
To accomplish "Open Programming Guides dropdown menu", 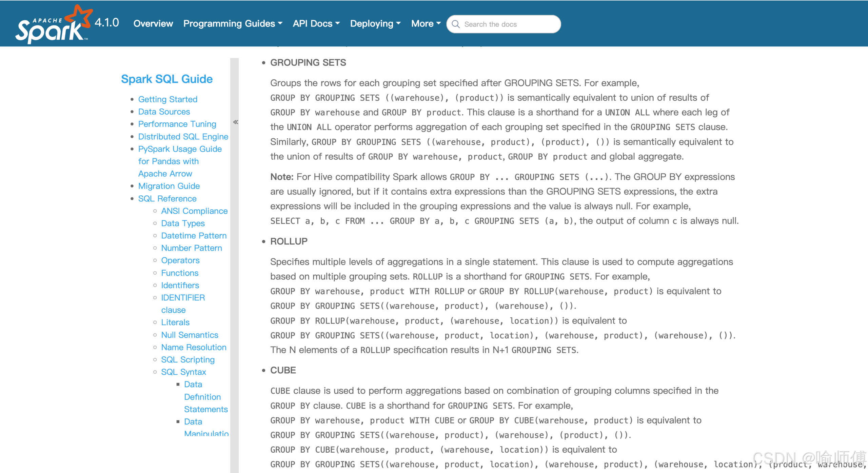I will pyautogui.click(x=233, y=23).
